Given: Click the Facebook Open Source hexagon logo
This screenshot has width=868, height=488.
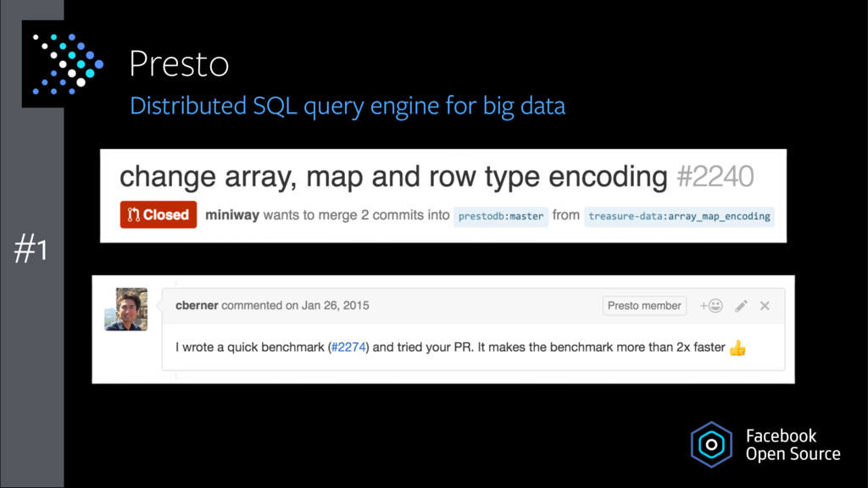Looking at the screenshot, I should 711,444.
